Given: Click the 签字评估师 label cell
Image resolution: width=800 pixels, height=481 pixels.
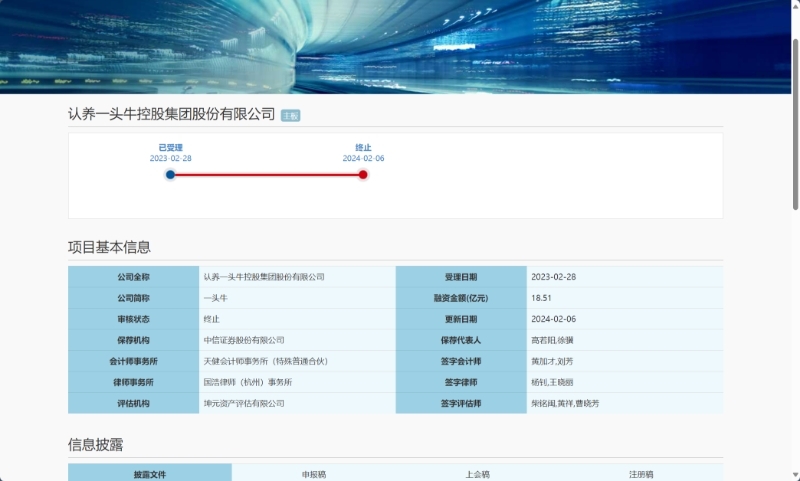Looking at the screenshot, I should click(x=461, y=403).
